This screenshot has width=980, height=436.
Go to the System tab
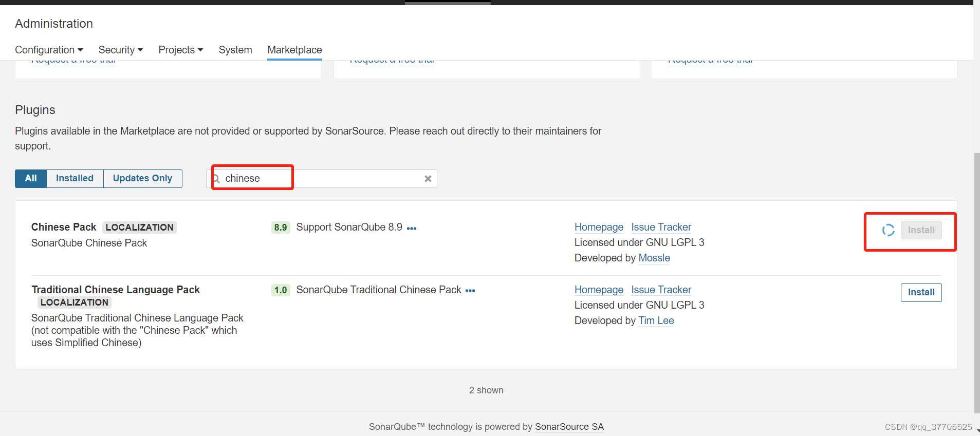coord(235,50)
